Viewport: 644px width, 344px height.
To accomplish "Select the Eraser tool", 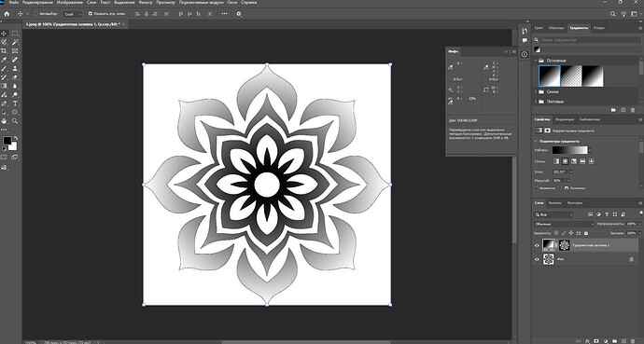I will pos(15,77).
